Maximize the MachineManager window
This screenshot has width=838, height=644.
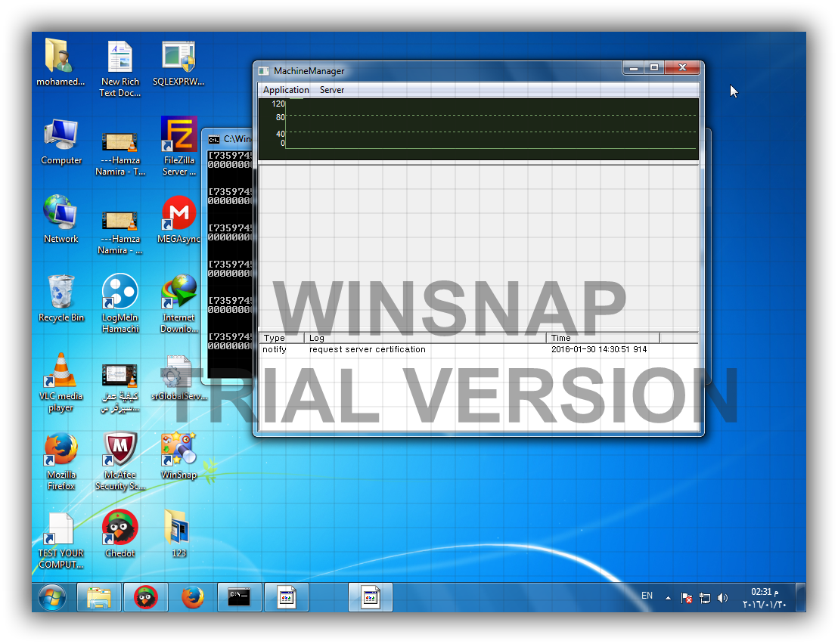coord(654,68)
